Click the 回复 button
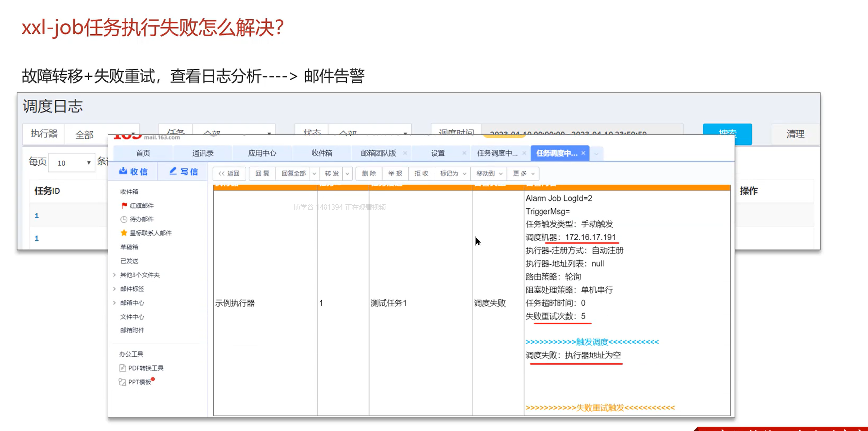 point(262,173)
